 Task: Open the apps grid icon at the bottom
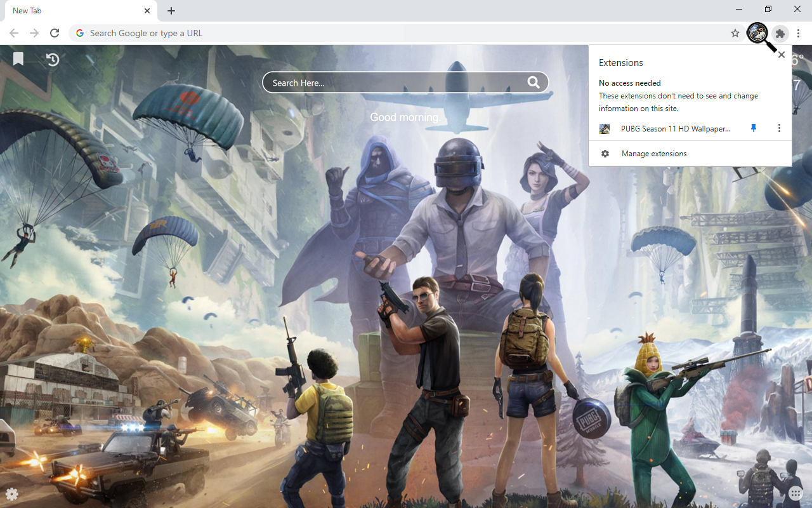pyautogui.click(x=796, y=493)
